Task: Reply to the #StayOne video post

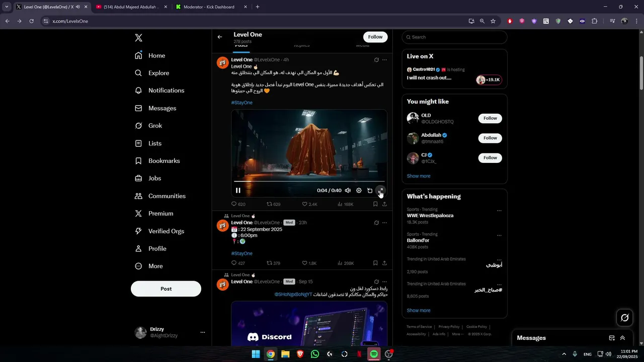Action: coord(238,204)
